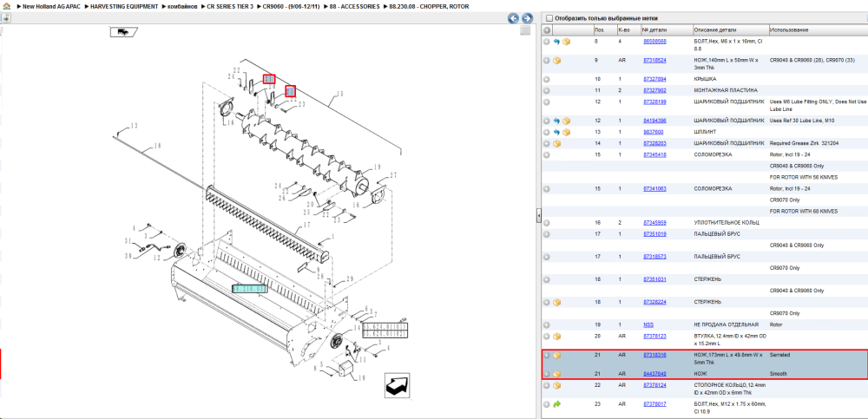Click the box icon for part 87328224

557,302
